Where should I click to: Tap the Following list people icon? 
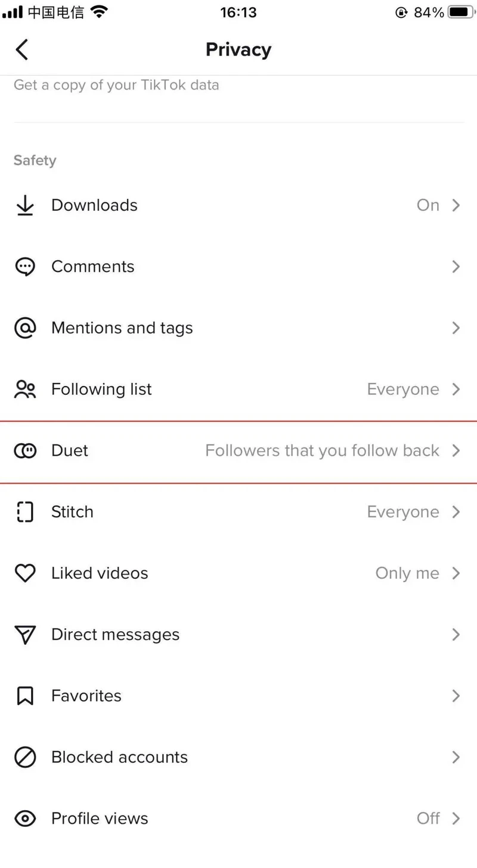pyautogui.click(x=25, y=390)
